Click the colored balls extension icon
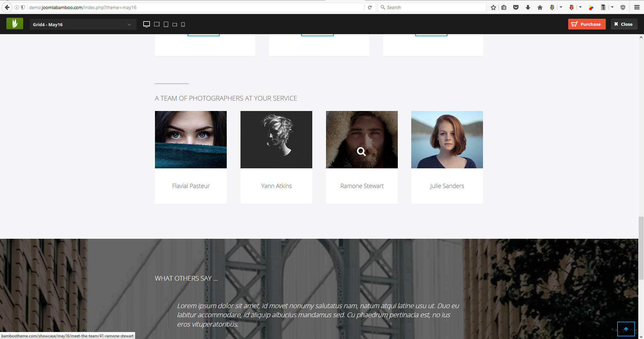This screenshot has width=644, height=339. tap(591, 7)
